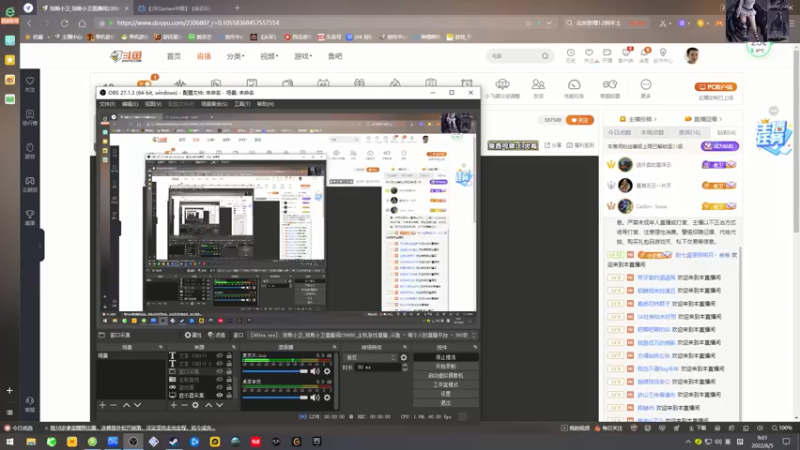Toggle visibility of the 显示器采集 source

coord(219,395)
